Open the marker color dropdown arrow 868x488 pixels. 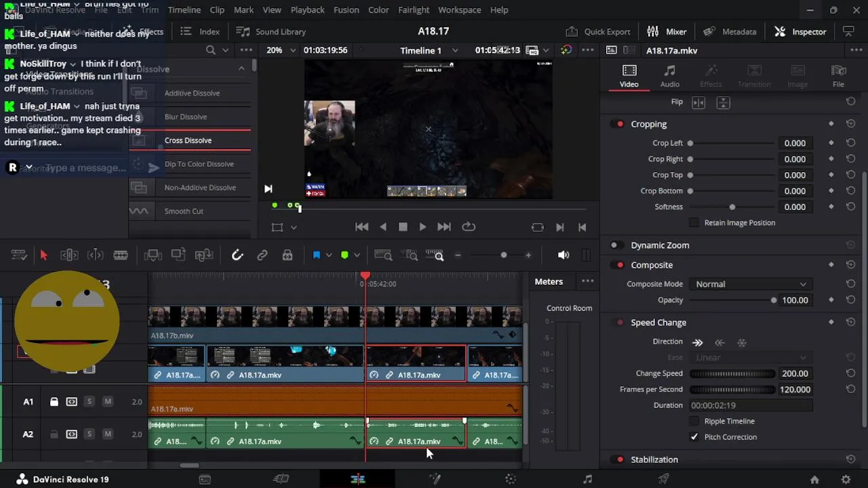pyautogui.click(x=357, y=256)
